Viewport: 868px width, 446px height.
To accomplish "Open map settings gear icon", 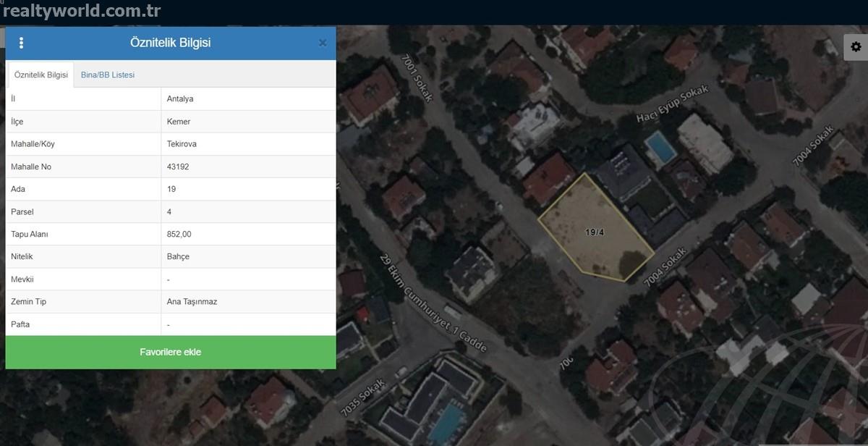I will (856, 46).
